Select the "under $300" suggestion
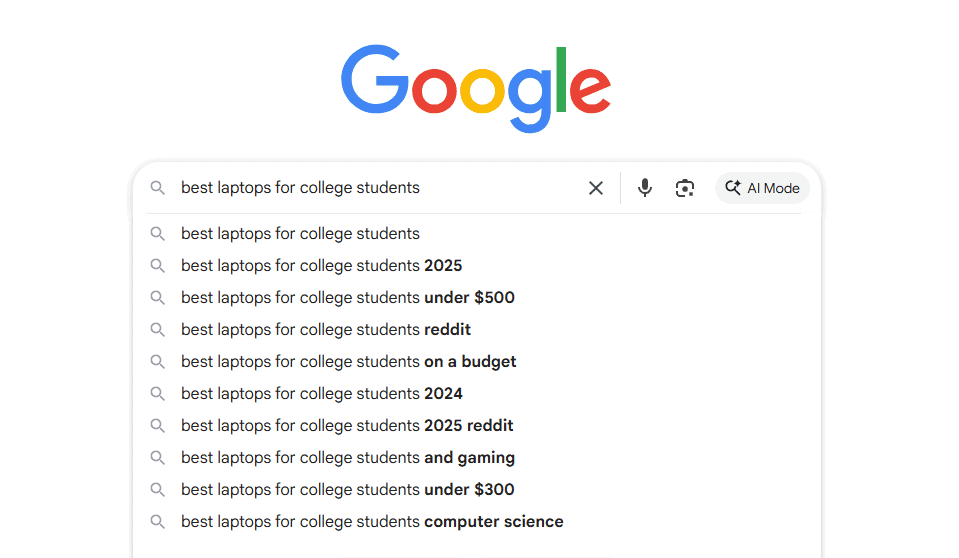959x558 pixels. coord(347,490)
